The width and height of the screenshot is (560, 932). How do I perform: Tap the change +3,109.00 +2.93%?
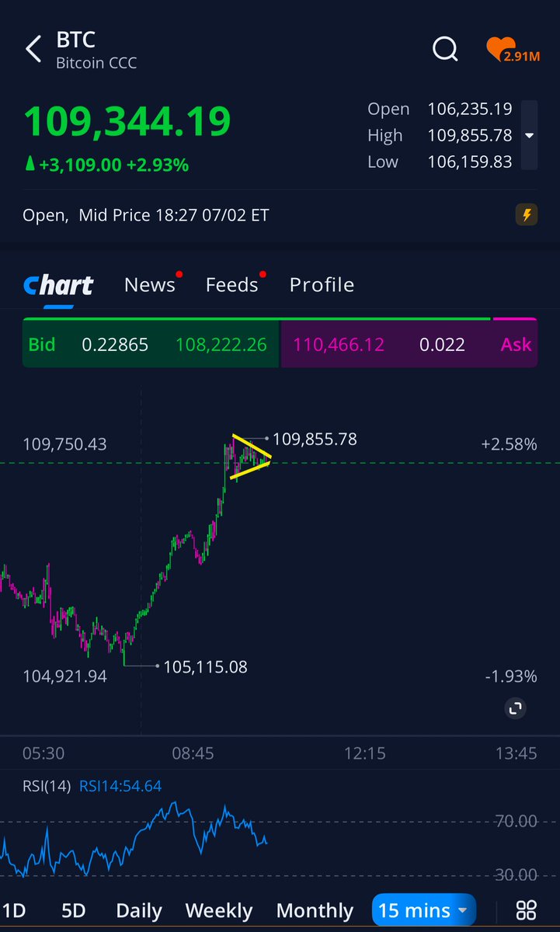click(107, 165)
